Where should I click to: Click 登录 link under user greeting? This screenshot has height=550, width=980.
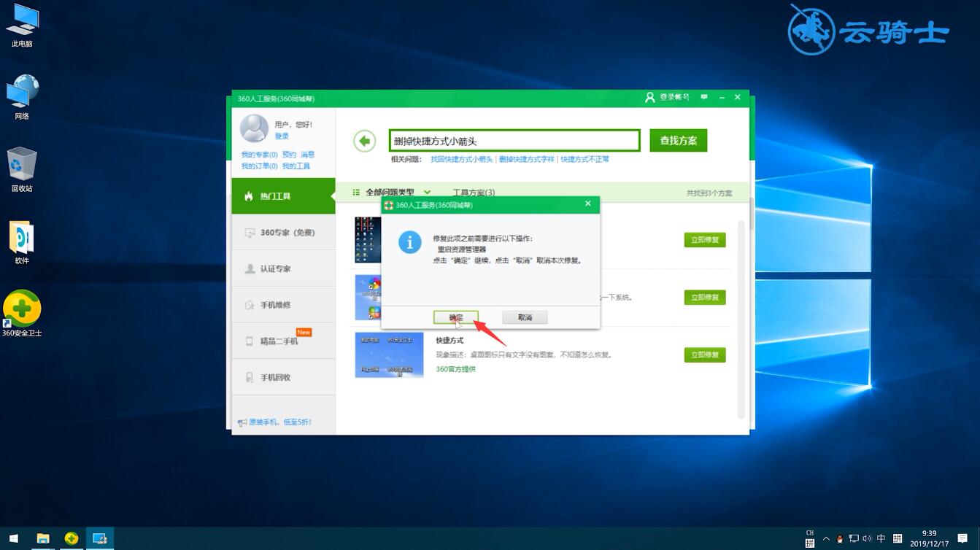pos(282,136)
